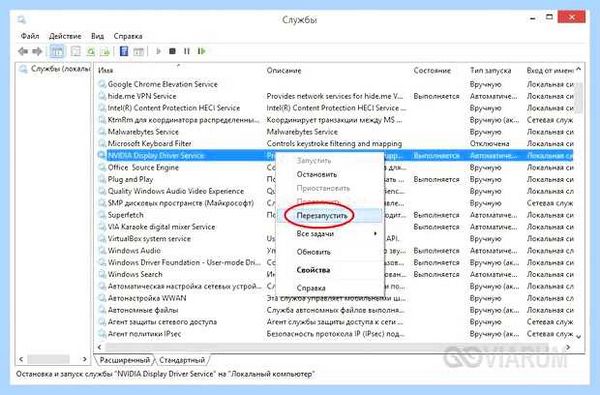The width and height of the screenshot is (600, 395).
Task: Click gear icon beside Windows Audio
Action: click(x=102, y=250)
